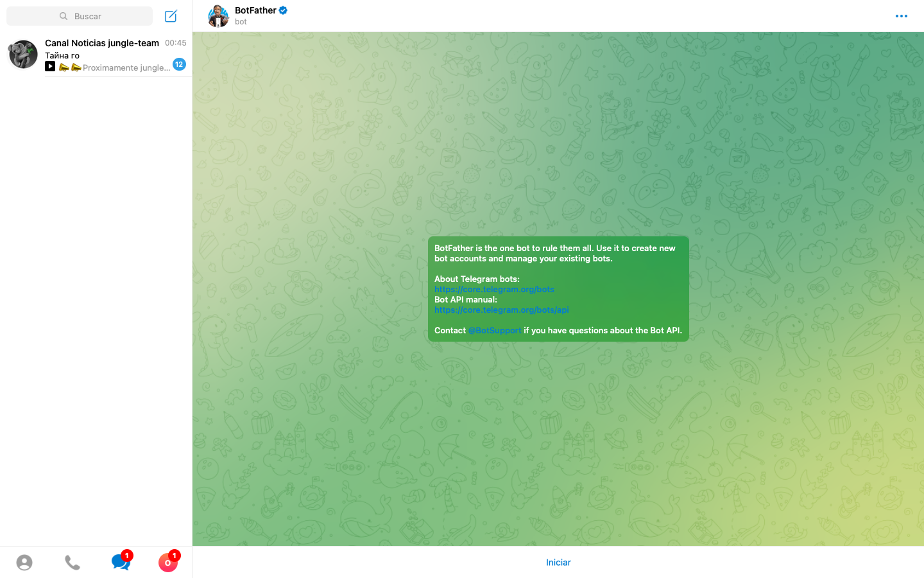Click the unread badge showing 12
The width and height of the screenshot is (924, 578).
click(179, 64)
